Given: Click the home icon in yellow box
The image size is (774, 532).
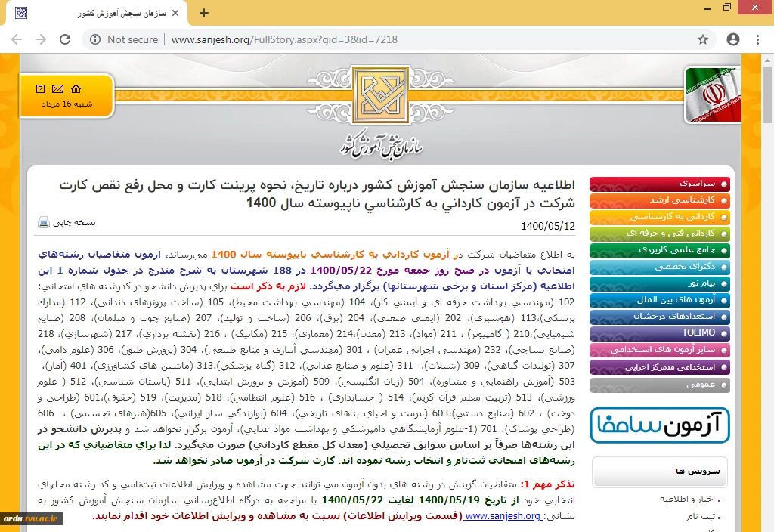Looking at the screenshot, I should click(x=76, y=89).
